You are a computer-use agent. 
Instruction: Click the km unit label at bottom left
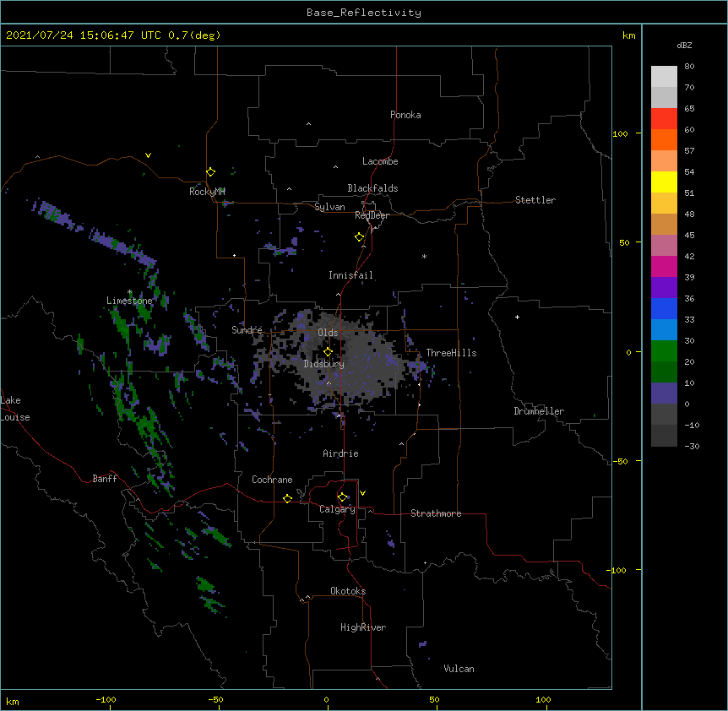point(13,702)
